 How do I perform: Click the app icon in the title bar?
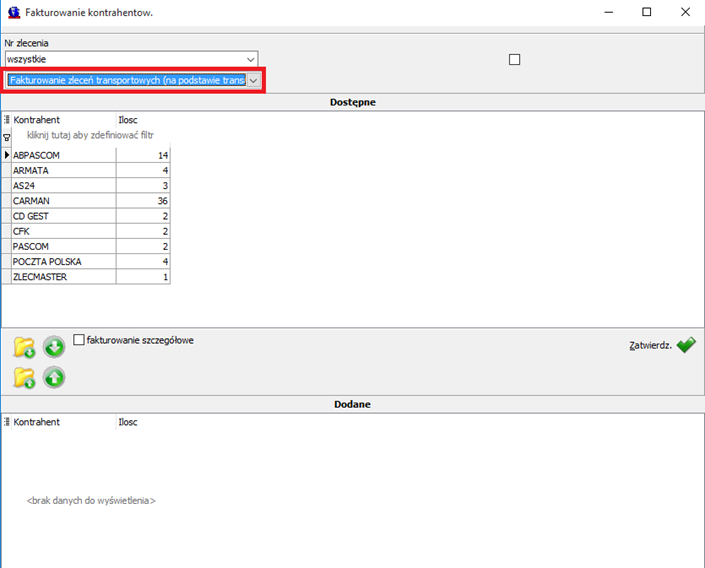click(x=14, y=12)
